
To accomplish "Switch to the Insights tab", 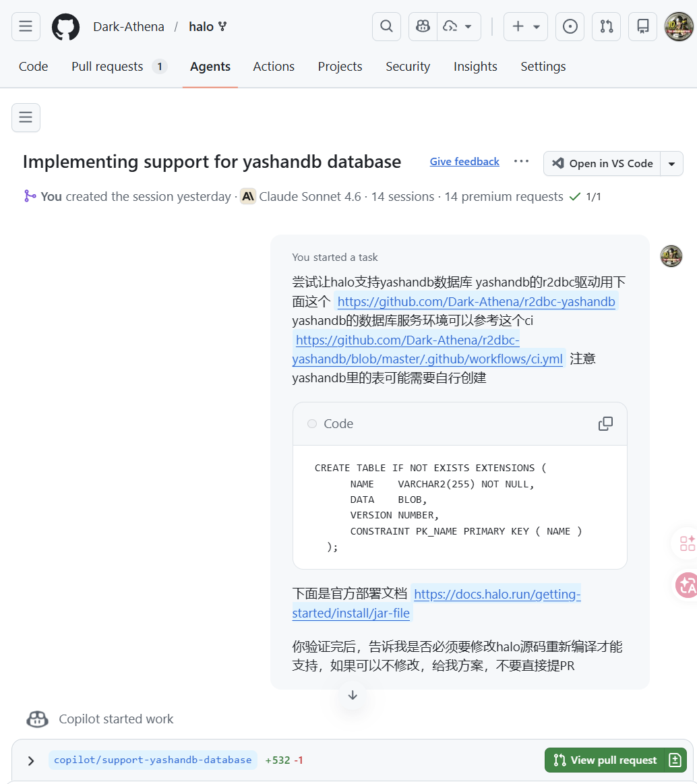I will 475,67.
